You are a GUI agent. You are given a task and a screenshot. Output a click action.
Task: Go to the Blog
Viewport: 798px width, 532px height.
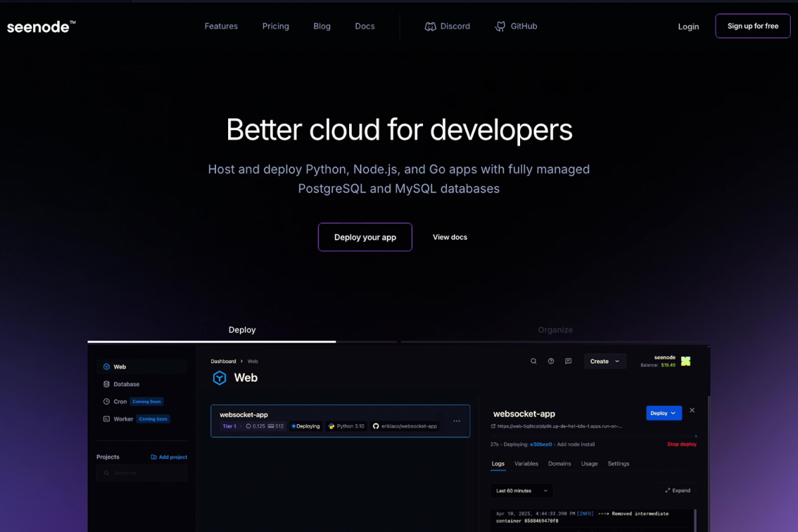322,26
